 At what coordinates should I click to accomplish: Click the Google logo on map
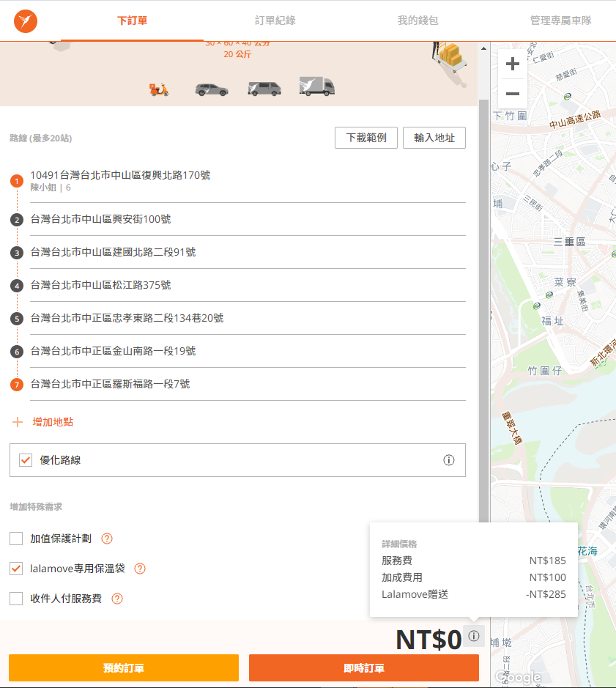click(x=518, y=677)
